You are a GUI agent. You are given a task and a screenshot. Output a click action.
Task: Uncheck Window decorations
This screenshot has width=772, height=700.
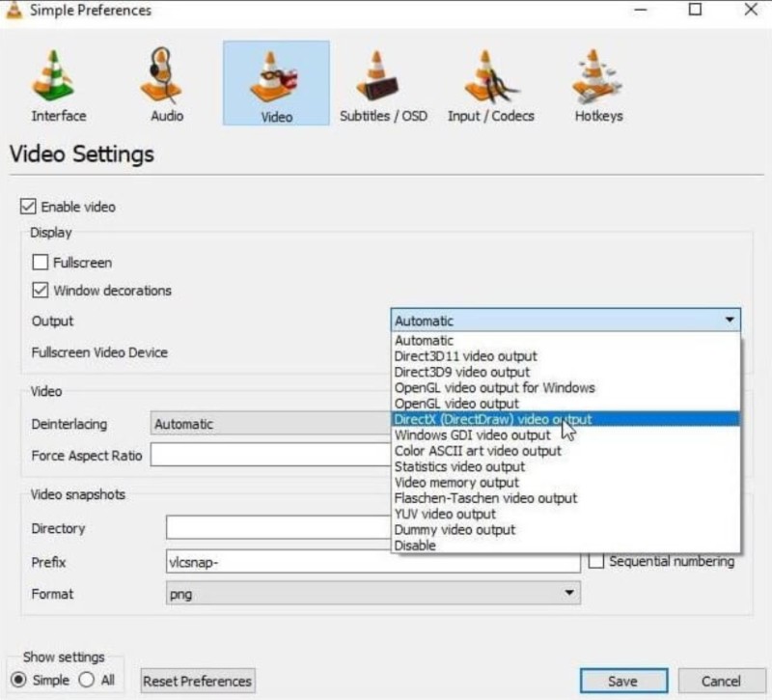pos(39,290)
